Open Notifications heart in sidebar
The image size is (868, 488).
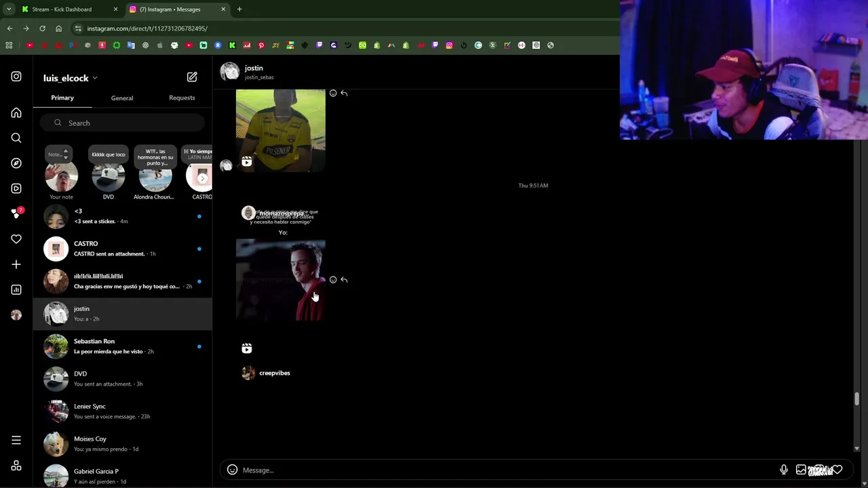[x=16, y=239]
